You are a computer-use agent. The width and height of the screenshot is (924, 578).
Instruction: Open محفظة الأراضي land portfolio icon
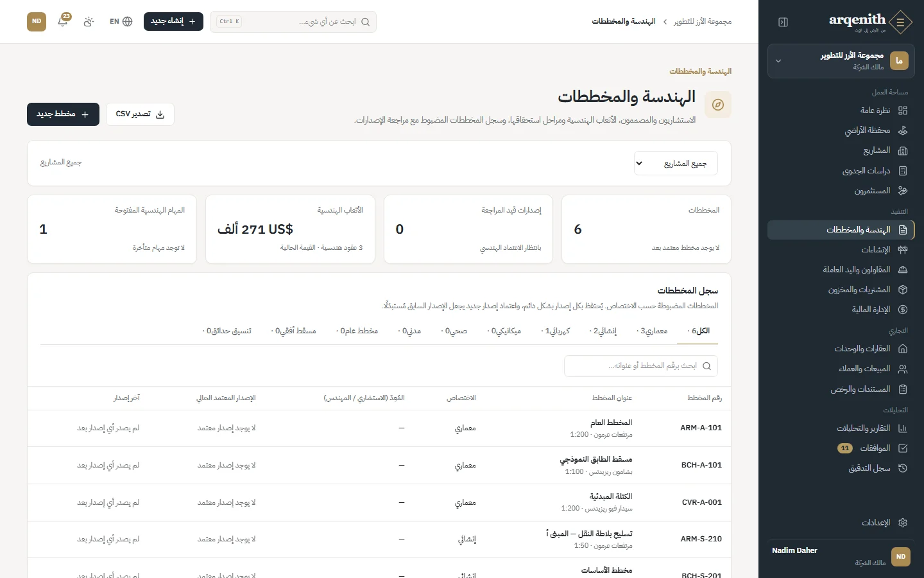coord(903,130)
